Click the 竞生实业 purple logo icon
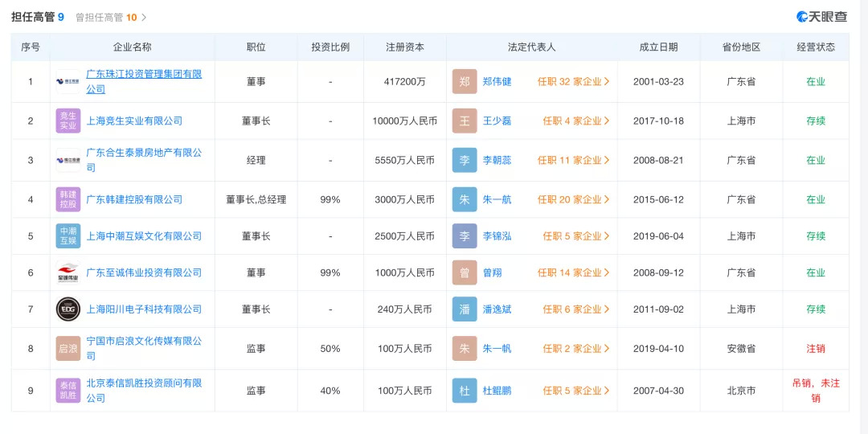The image size is (868, 434). 68,121
